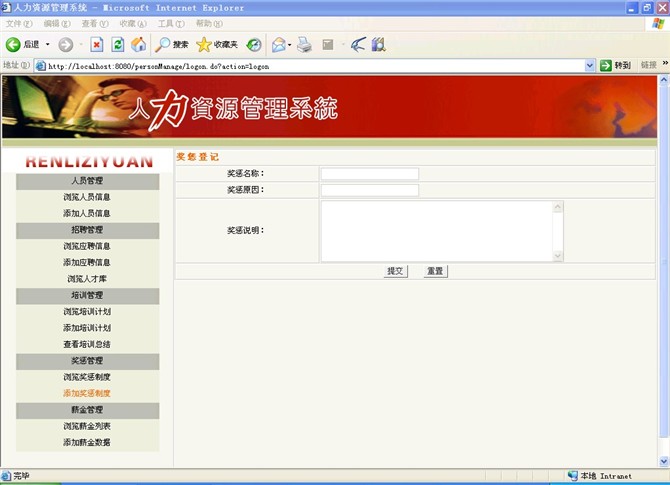Open 浏览薪金列表 sidebar link
The image size is (670, 485).
(87, 426)
